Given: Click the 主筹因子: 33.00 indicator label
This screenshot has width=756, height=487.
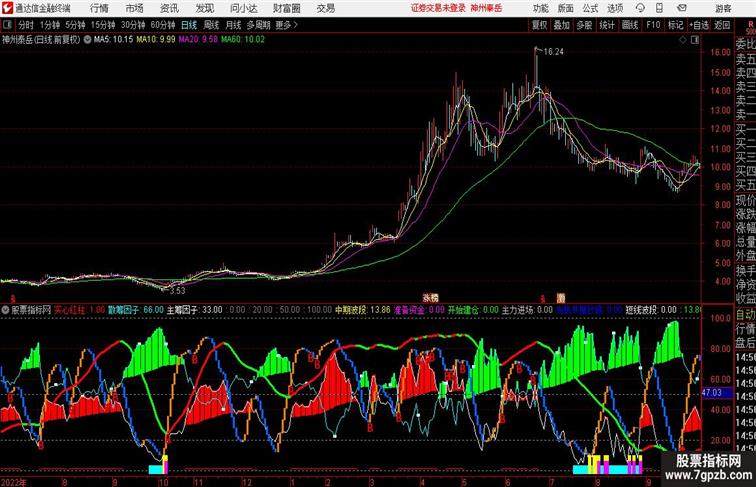Looking at the screenshot, I should click(195, 310).
